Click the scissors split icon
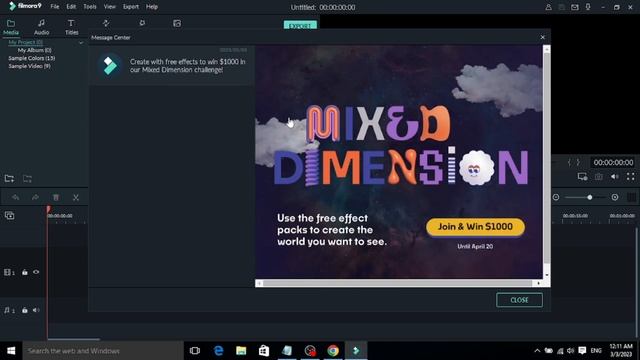This screenshot has height=360, width=640. [76, 198]
